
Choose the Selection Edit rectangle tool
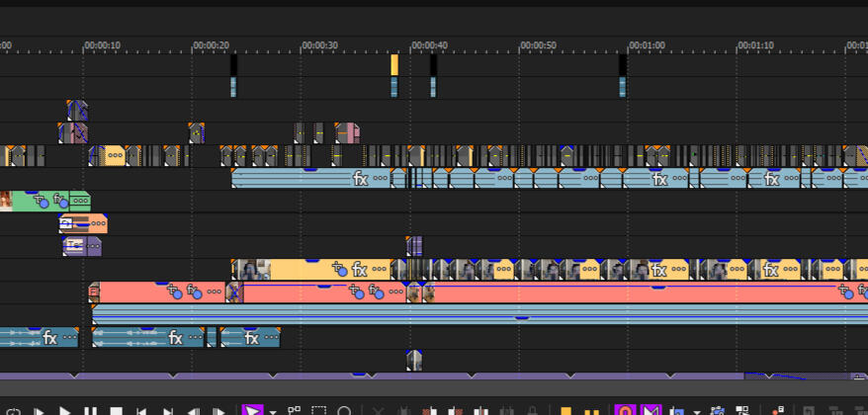click(x=318, y=411)
